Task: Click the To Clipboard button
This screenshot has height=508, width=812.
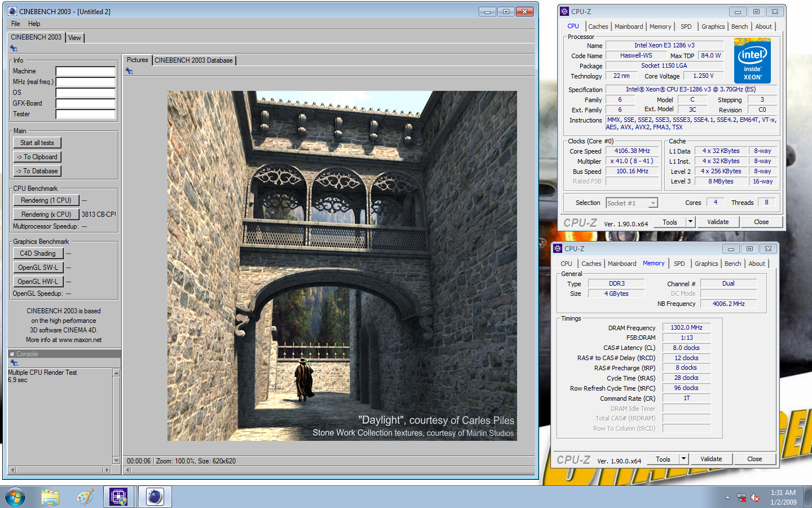Action: click(37, 157)
